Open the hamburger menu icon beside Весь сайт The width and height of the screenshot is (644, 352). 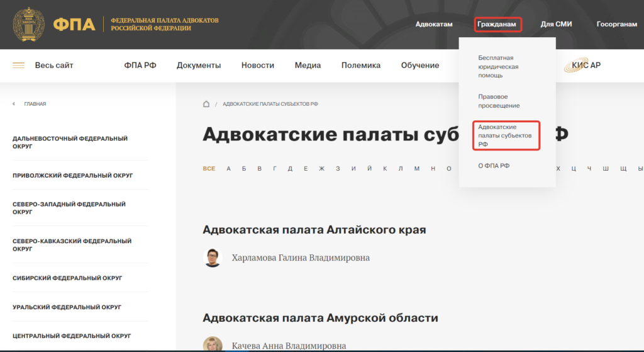pos(18,65)
